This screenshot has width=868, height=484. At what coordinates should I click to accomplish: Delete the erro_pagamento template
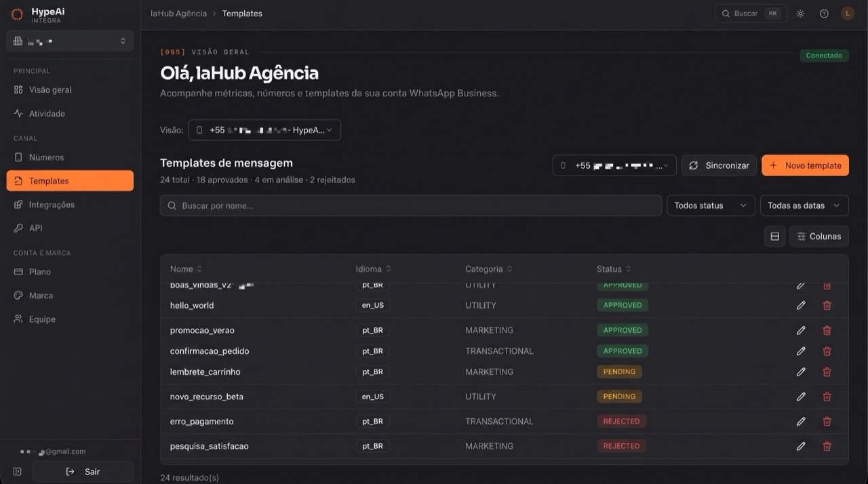point(827,422)
